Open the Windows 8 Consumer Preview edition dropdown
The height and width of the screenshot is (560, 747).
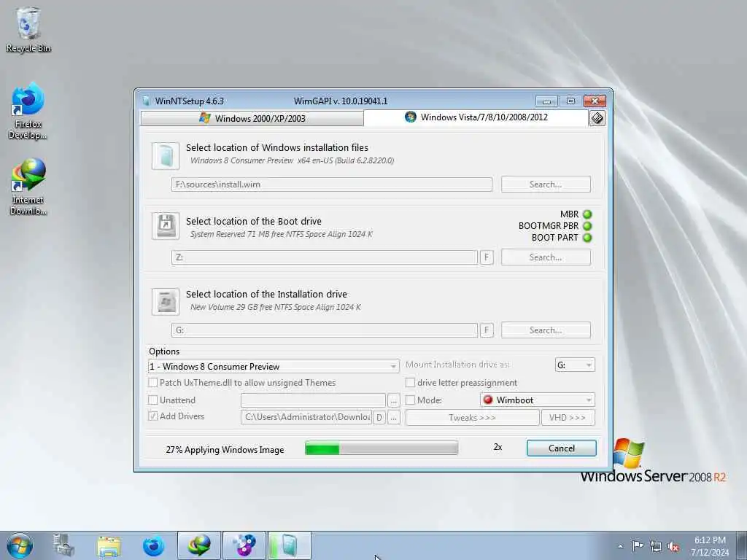[274, 366]
